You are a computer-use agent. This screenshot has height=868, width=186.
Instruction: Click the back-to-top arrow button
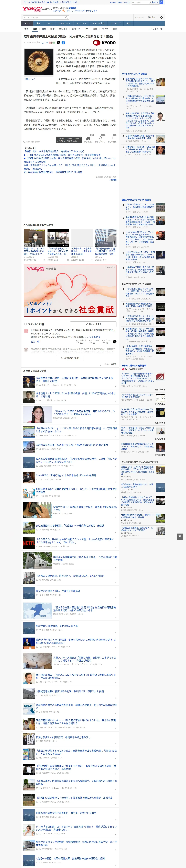pyautogui.click(x=180, y=536)
